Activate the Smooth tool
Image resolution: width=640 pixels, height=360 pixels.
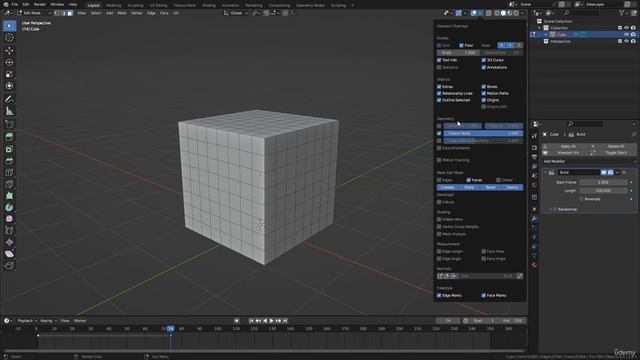tap(9, 219)
